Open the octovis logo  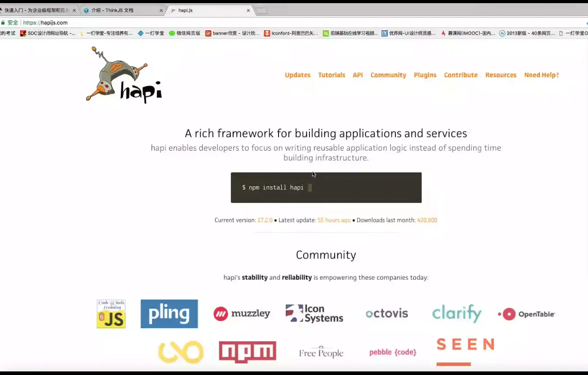pyautogui.click(x=387, y=313)
